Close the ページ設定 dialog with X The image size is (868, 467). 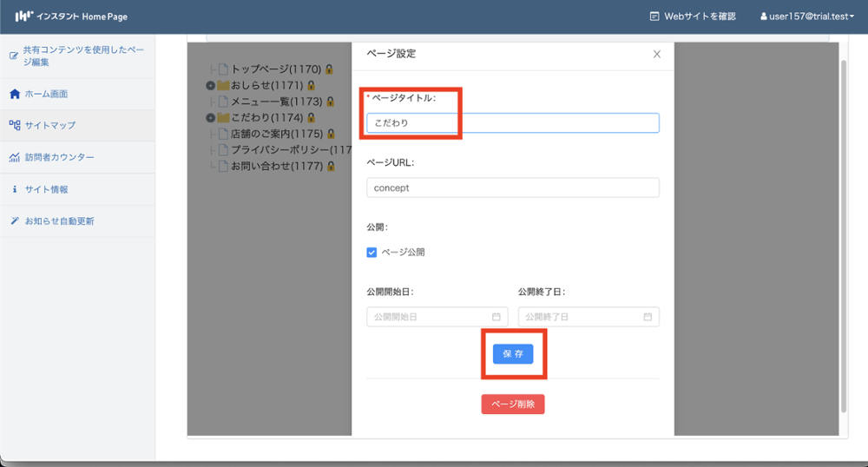pos(656,54)
